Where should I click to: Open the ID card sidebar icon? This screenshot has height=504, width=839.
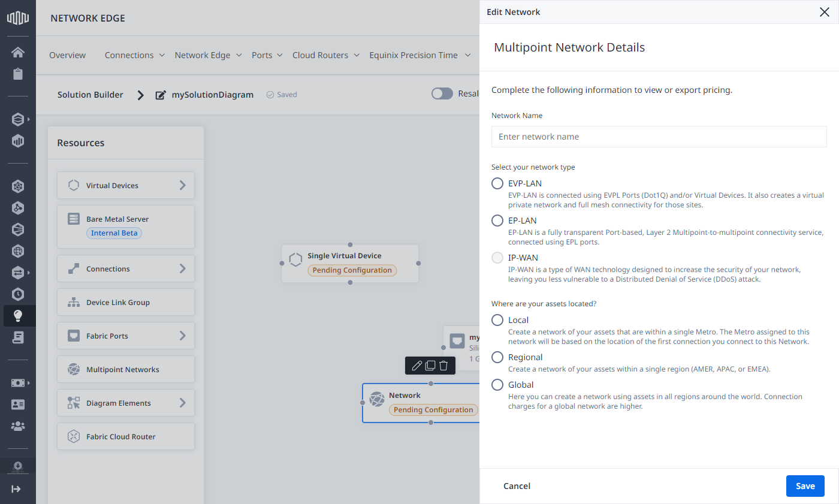click(x=18, y=405)
